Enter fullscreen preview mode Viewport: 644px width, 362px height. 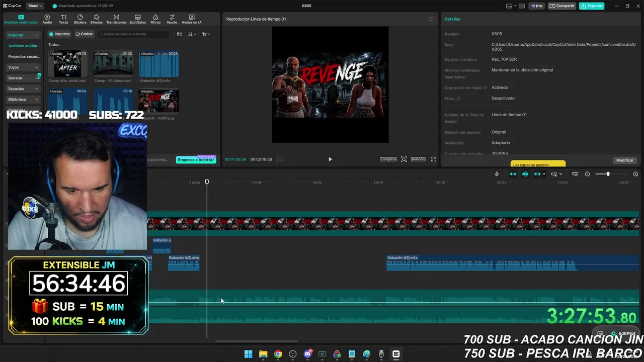click(x=433, y=159)
